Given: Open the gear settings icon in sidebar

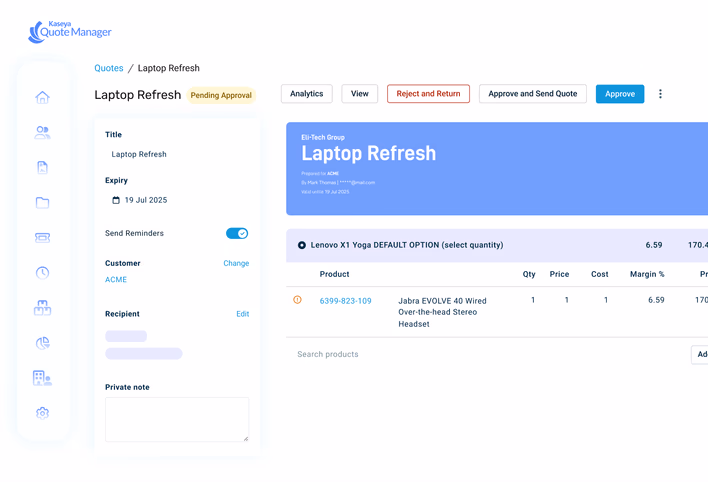Looking at the screenshot, I should 42,413.
